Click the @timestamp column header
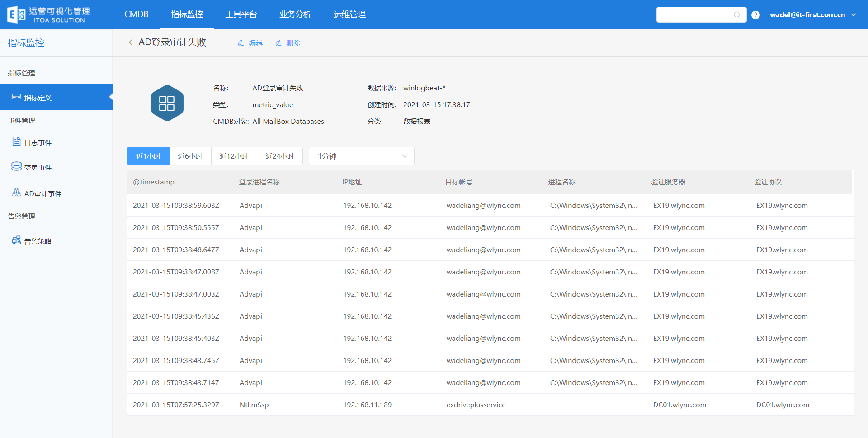 (x=154, y=182)
